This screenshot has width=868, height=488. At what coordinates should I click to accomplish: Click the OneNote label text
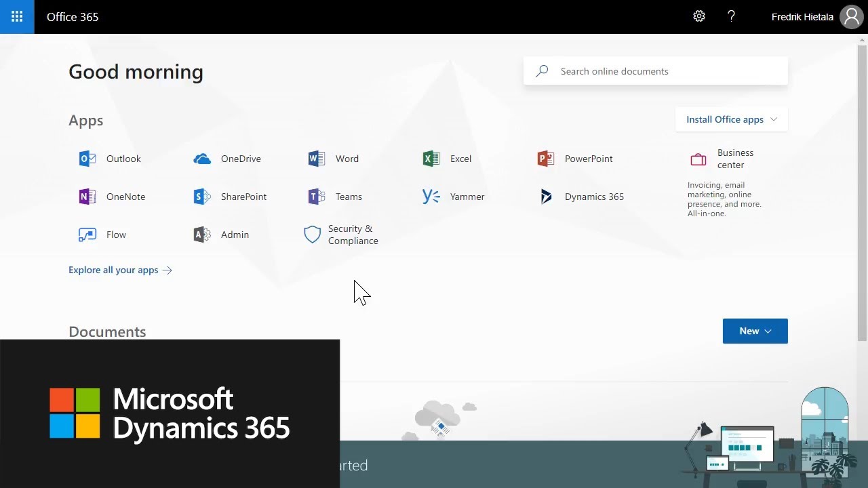click(125, 197)
